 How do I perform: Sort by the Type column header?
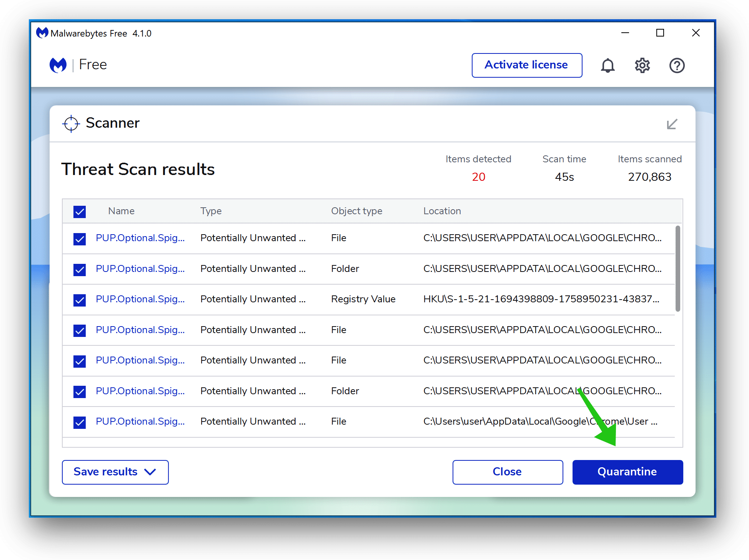click(x=211, y=211)
